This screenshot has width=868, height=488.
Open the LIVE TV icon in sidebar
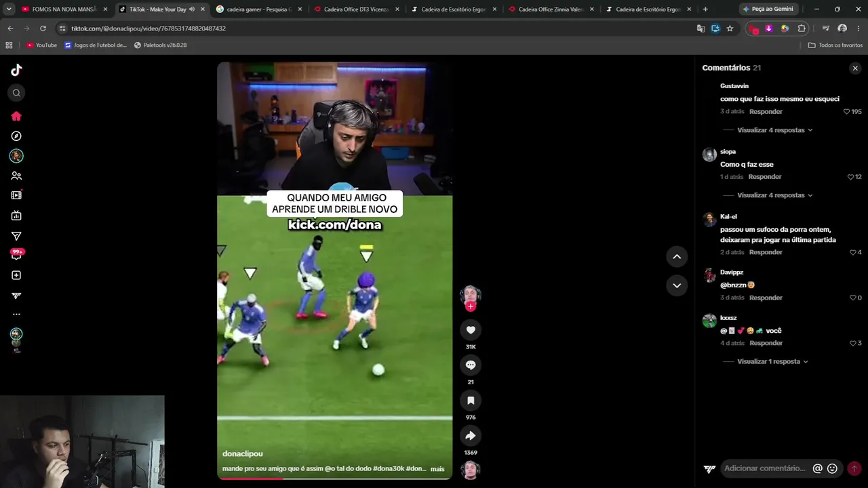16,216
